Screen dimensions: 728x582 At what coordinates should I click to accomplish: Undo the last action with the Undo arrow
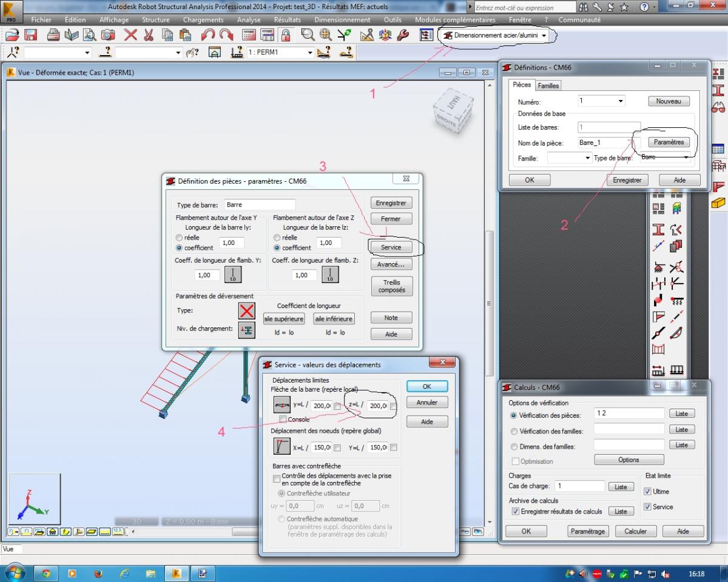pyautogui.click(x=208, y=35)
